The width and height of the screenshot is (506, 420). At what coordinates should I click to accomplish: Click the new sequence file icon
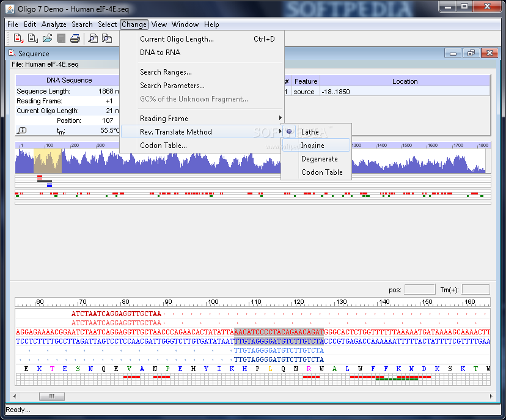(x=19, y=39)
